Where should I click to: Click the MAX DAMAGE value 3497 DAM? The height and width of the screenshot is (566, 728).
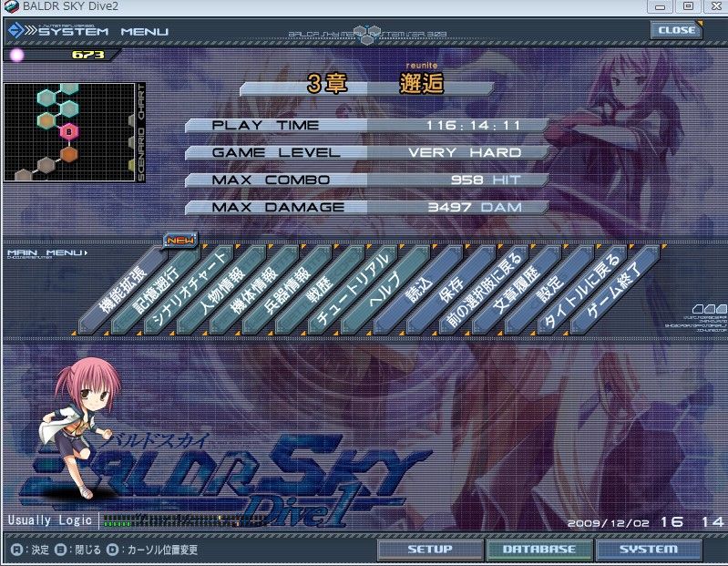click(475, 207)
